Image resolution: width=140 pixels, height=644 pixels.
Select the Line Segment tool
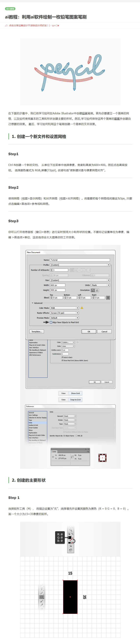tap(42, 593)
